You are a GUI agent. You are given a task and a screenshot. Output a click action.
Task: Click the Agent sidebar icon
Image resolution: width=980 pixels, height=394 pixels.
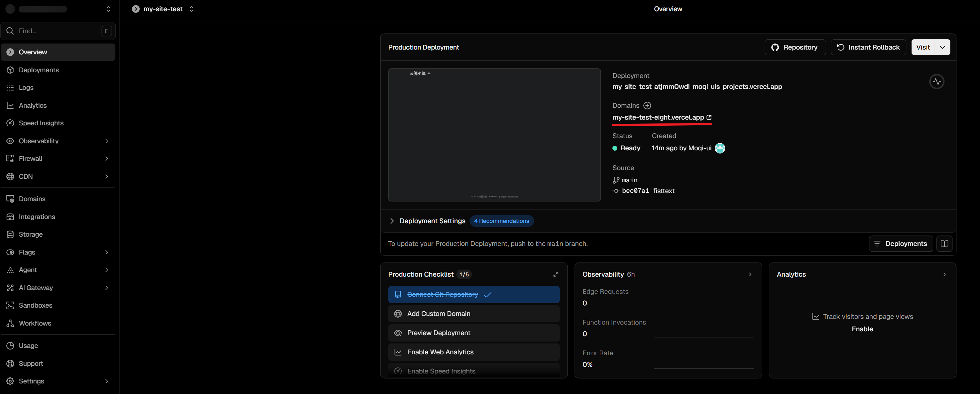[10, 270]
